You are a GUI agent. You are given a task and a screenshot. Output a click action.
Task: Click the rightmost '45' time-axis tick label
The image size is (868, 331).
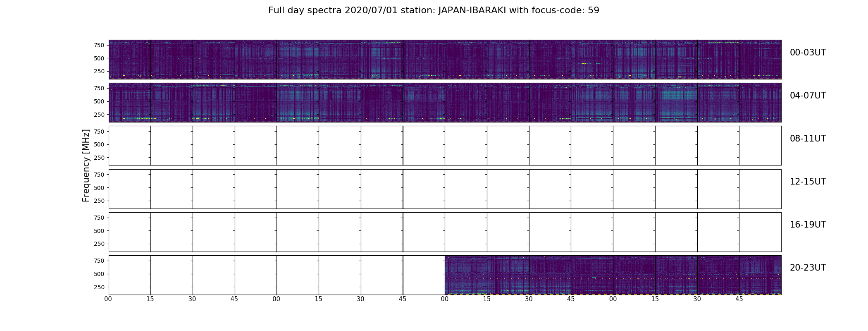point(739,299)
